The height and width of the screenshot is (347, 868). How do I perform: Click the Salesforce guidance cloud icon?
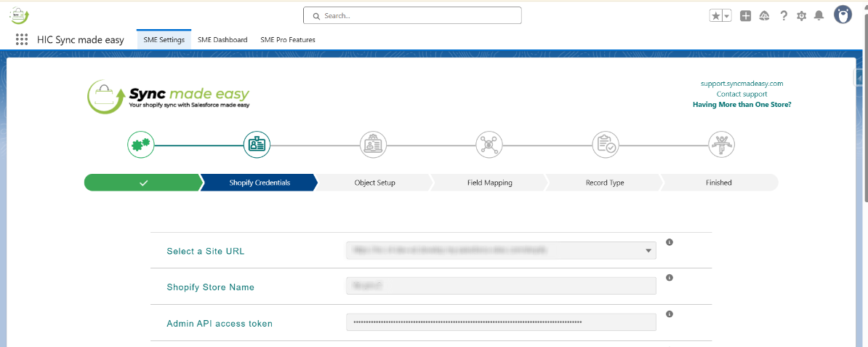click(x=765, y=16)
